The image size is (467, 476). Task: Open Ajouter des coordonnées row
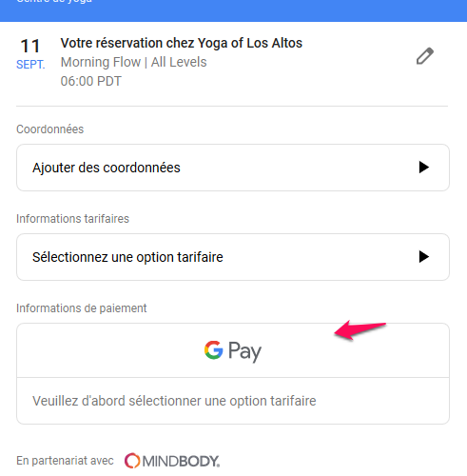tap(233, 168)
